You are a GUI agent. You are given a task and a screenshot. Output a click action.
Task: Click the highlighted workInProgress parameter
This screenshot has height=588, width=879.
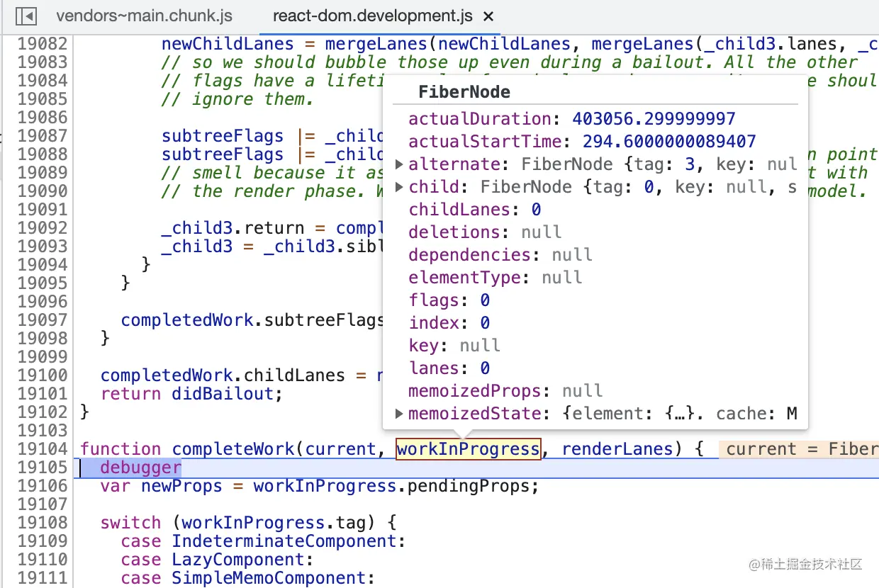468,449
